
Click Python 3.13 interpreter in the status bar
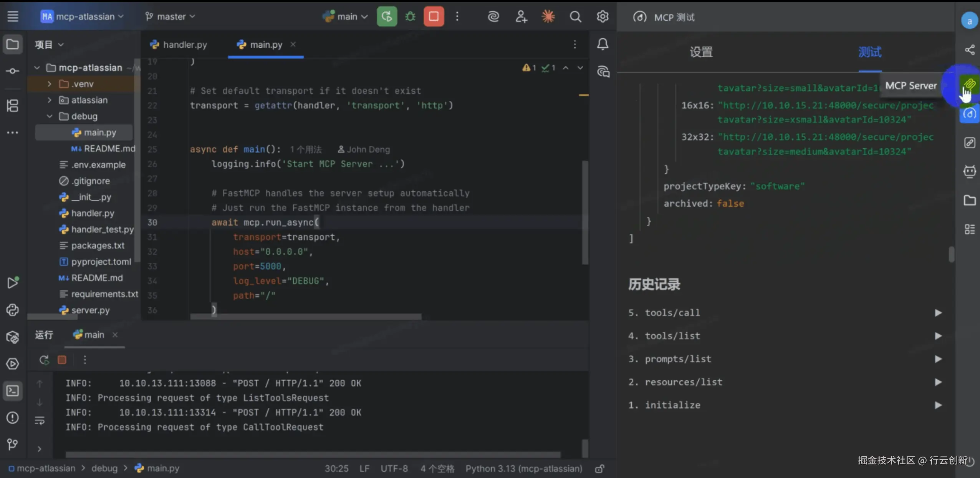point(523,469)
